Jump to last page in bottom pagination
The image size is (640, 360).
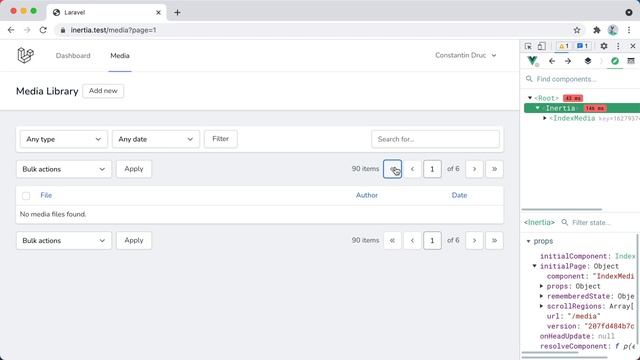[x=494, y=240]
